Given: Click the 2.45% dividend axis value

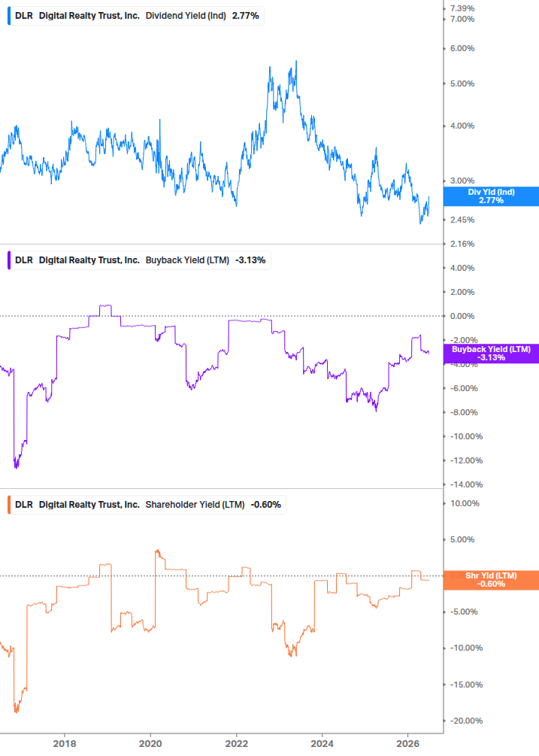Looking at the screenshot, I should 462,220.
